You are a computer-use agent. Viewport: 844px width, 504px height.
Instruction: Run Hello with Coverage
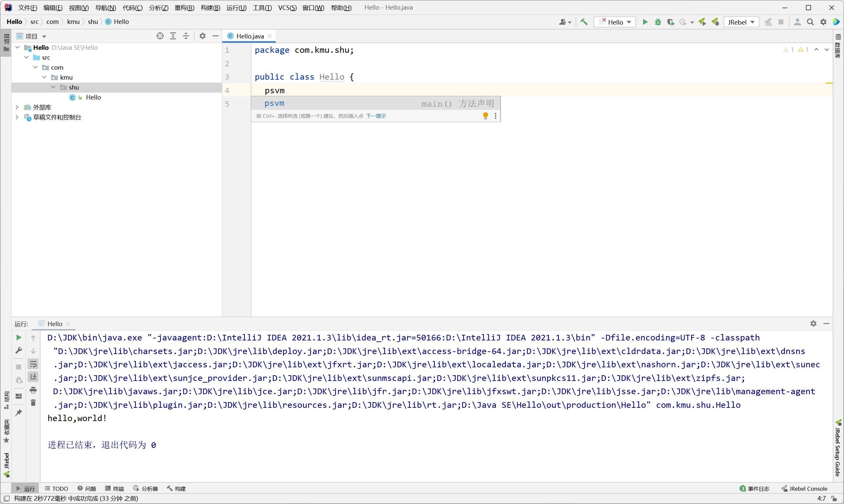tap(671, 22)
